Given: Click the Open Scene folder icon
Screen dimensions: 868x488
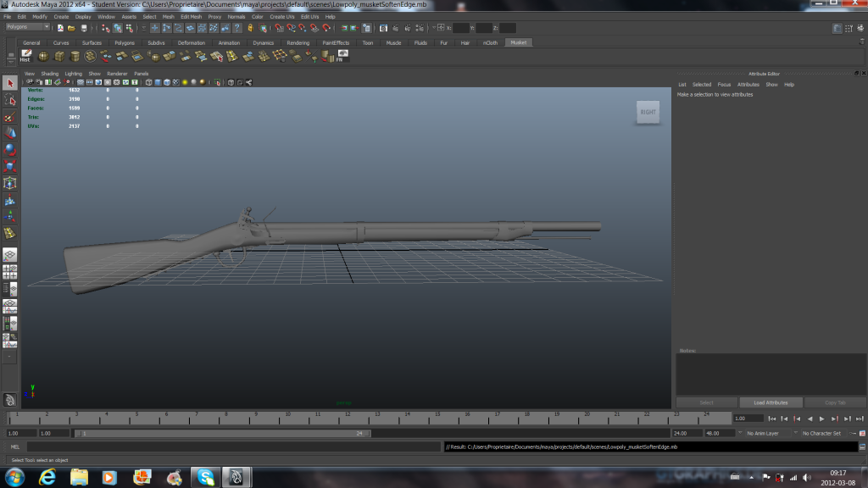Looking at the screenshot, I should tap(71, 28).
